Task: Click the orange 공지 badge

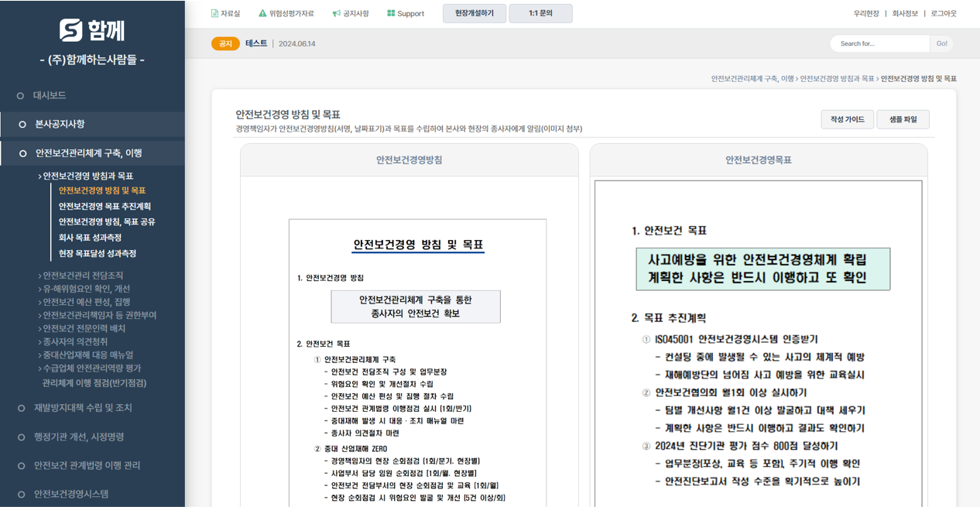Action: coord(225,44)
